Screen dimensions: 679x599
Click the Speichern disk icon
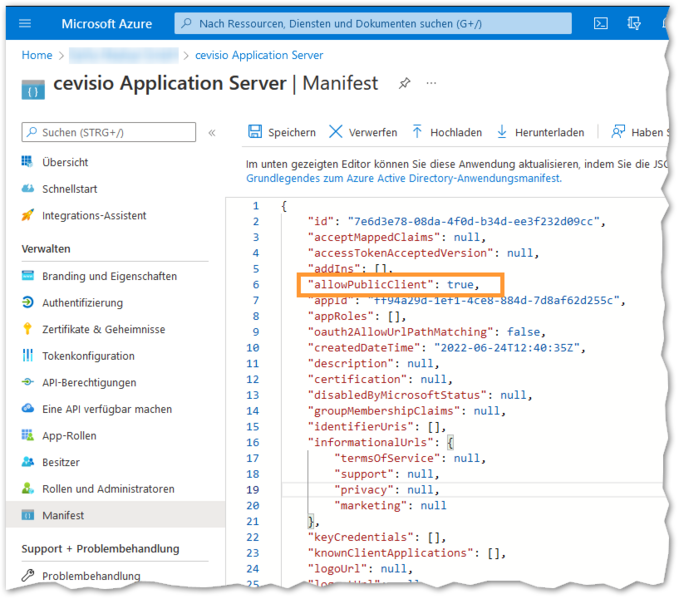tap(255, 131)
